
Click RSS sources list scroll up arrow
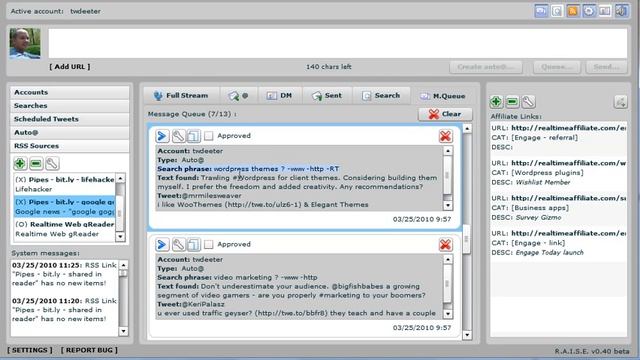120,178
